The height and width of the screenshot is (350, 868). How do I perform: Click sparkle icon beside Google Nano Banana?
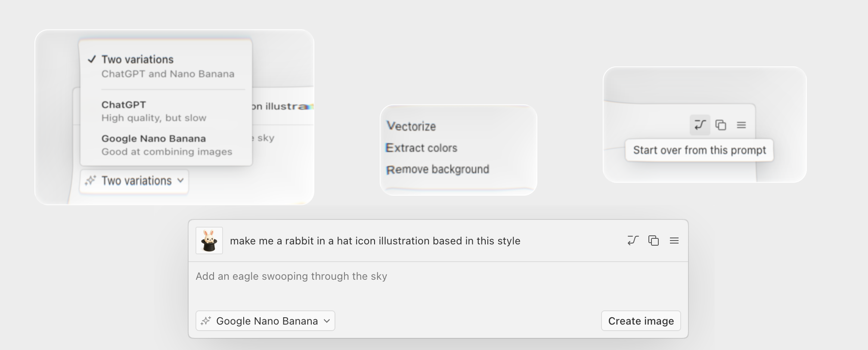tap(206, 321)
